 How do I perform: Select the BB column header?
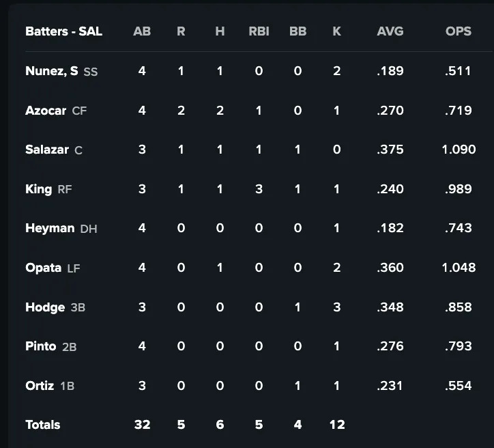coord(297,31)
